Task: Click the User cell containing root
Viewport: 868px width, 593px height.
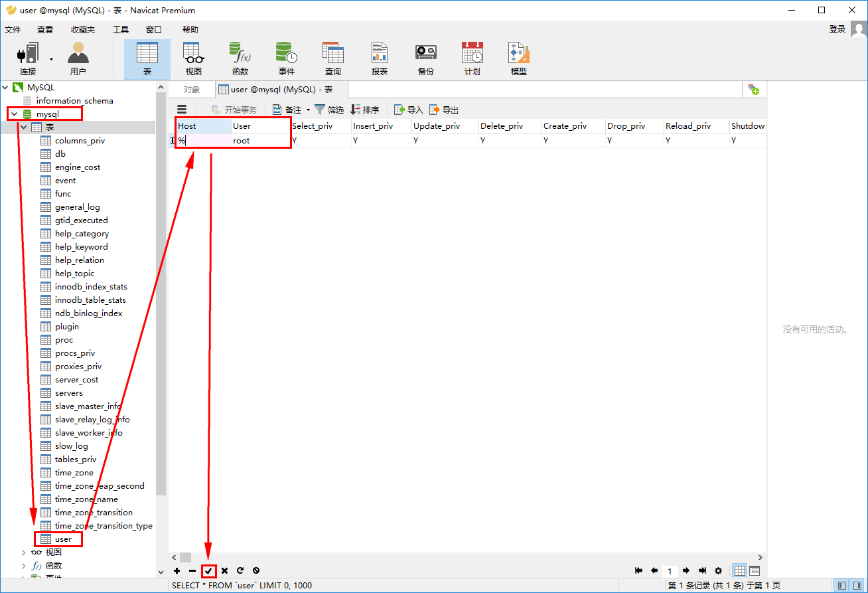Action: click(261, 141)
